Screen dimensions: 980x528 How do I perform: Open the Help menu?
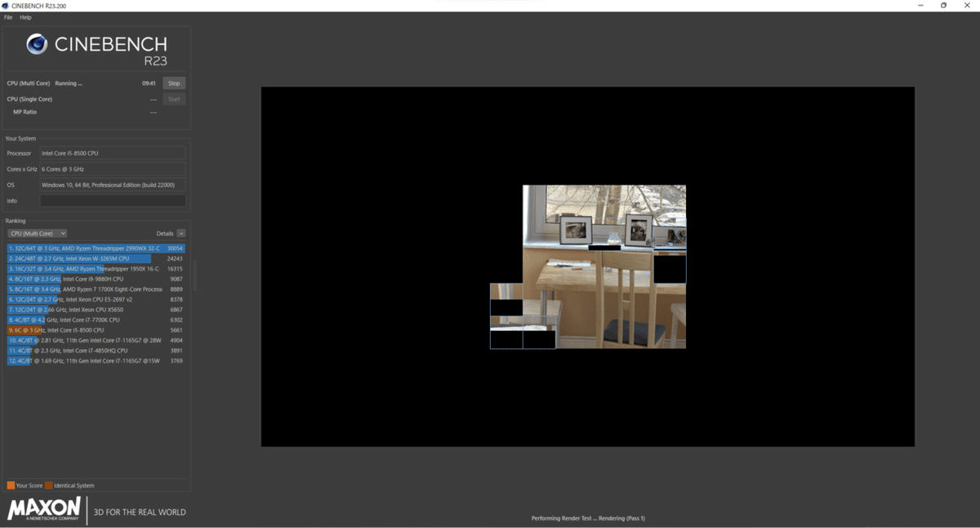pos(25,17)
